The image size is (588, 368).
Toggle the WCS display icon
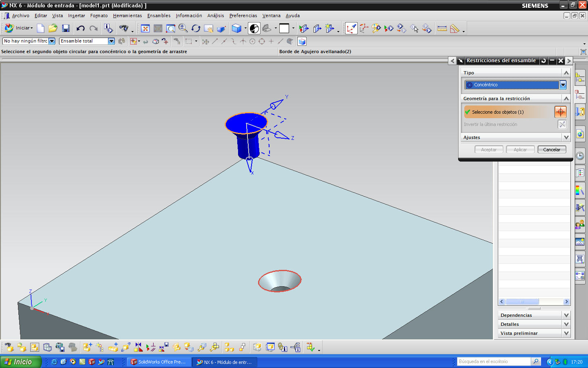pos(351,28)
